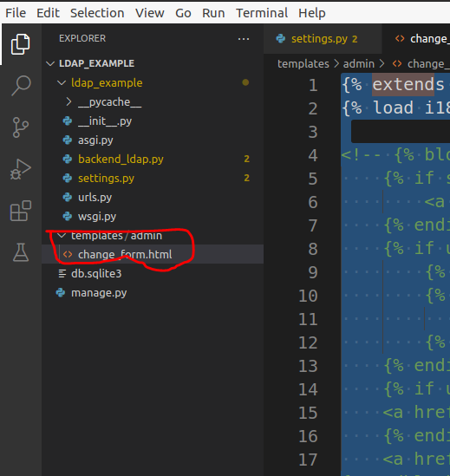450x476 pixels.
Task: Open the Extensions view icon
Action: pos(21,211)
